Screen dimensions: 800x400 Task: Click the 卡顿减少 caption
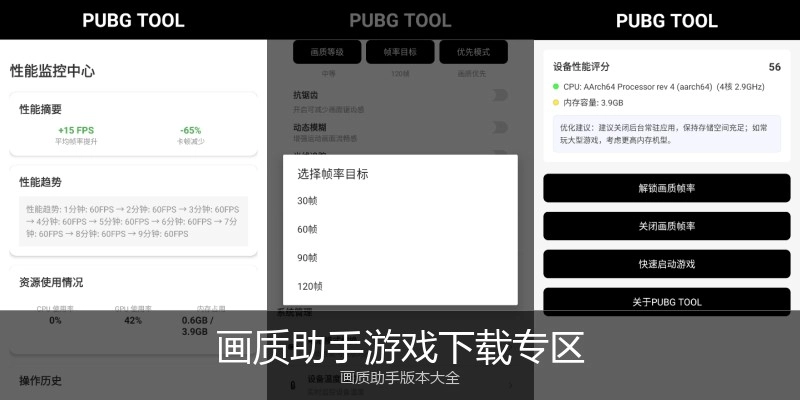190,141
